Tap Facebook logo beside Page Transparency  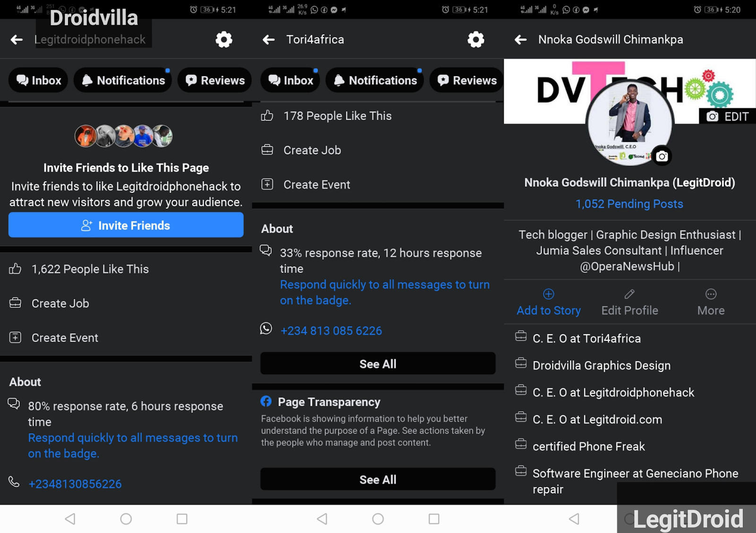click(x=266, y=402)
